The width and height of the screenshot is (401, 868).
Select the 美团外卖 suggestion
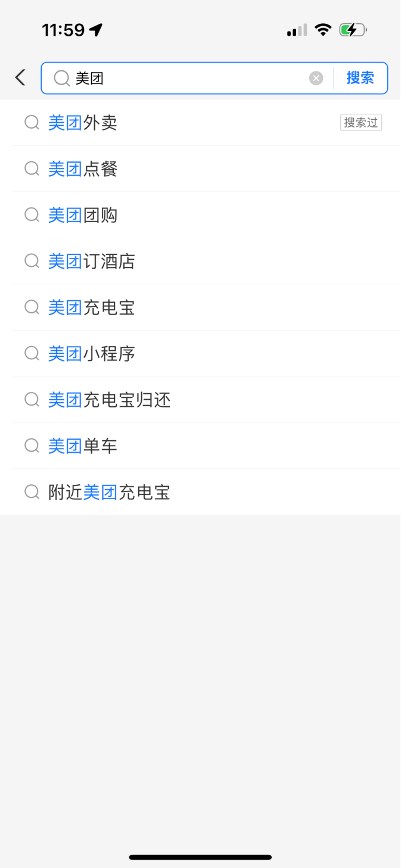pos(83,123)
